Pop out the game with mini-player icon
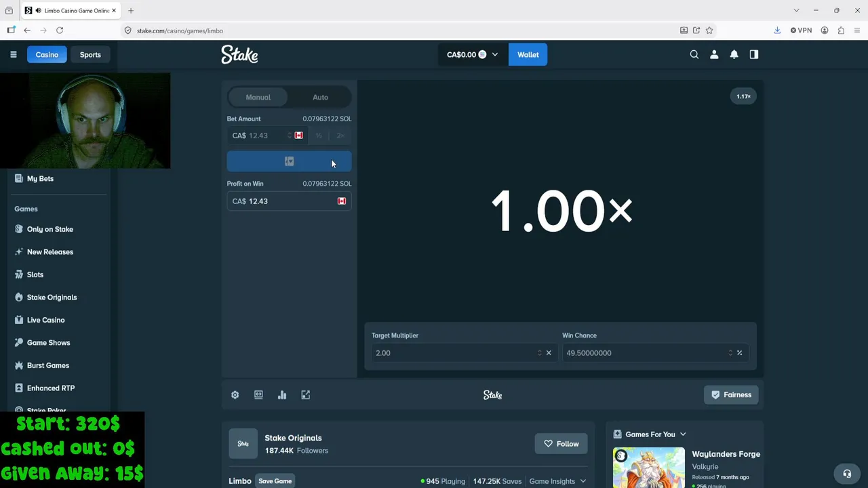Viewport: 868px width, 488px height. [x=306, y=394]
